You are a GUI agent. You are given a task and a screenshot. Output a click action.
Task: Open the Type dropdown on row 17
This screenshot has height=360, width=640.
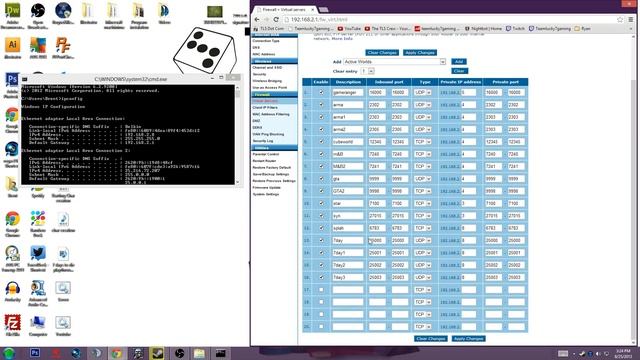coord(422,290)
